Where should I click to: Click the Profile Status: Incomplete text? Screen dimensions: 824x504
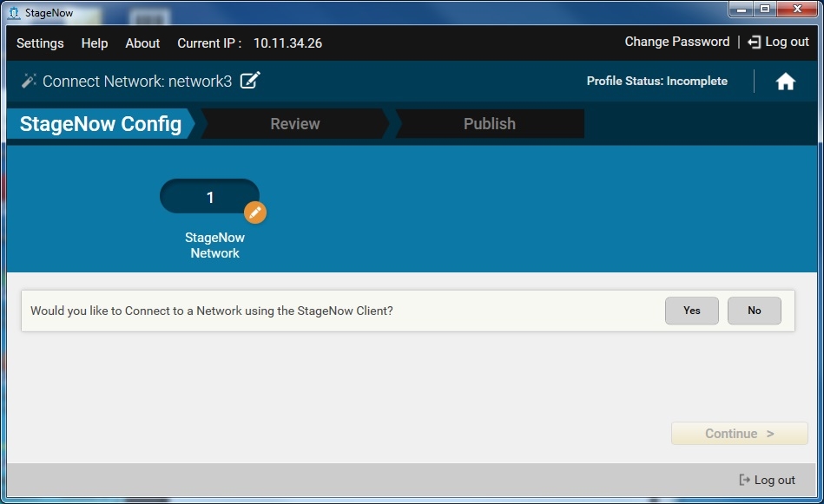point(656,81)
